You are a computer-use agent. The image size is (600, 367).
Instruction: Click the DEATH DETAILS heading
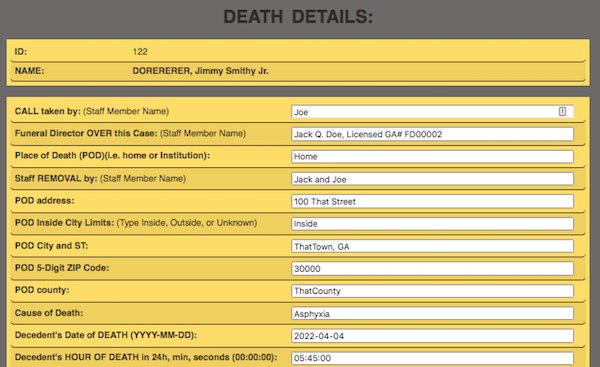pyautogui.click(x=298, y=17)
